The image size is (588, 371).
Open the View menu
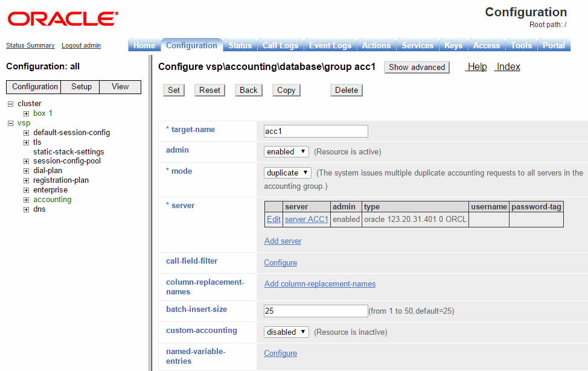pos(120,87)
